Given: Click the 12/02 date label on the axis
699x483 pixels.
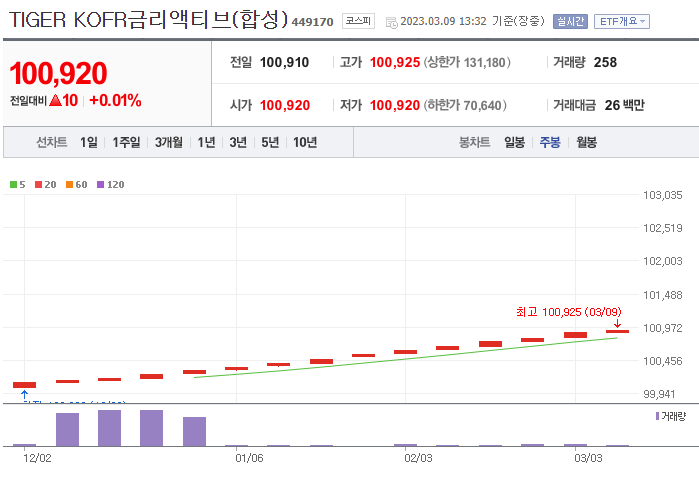Looking at the screenshot, I should 37,458.
